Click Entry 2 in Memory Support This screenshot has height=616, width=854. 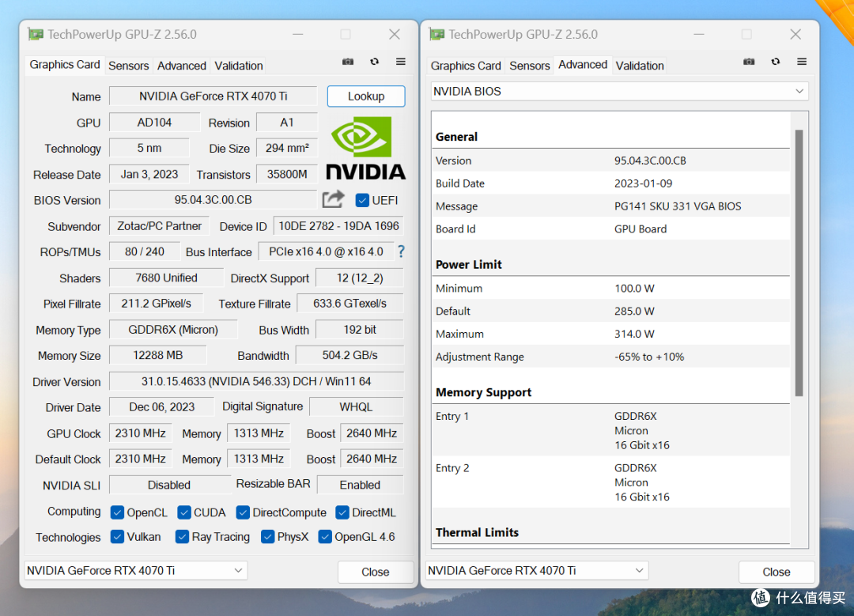611,482
